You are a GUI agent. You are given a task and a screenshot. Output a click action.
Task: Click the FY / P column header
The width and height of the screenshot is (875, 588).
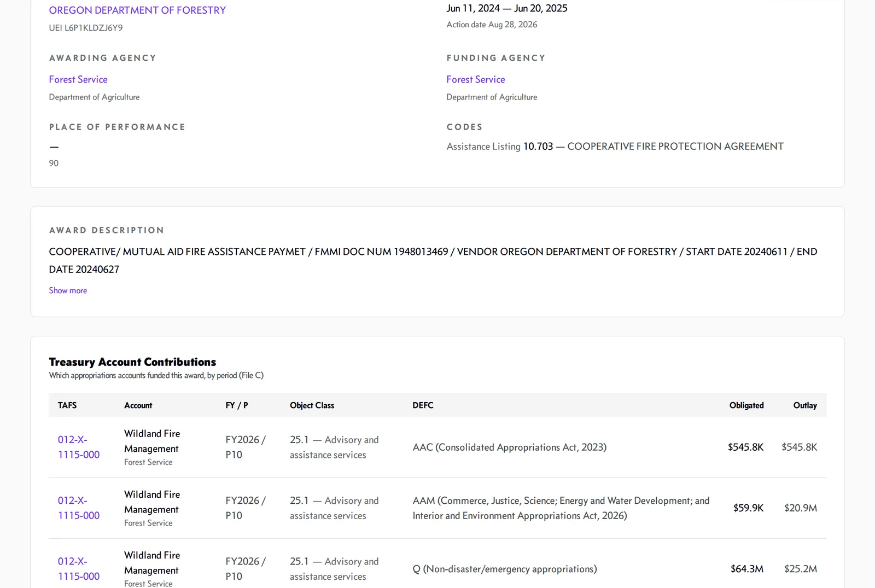coord(237,405)
